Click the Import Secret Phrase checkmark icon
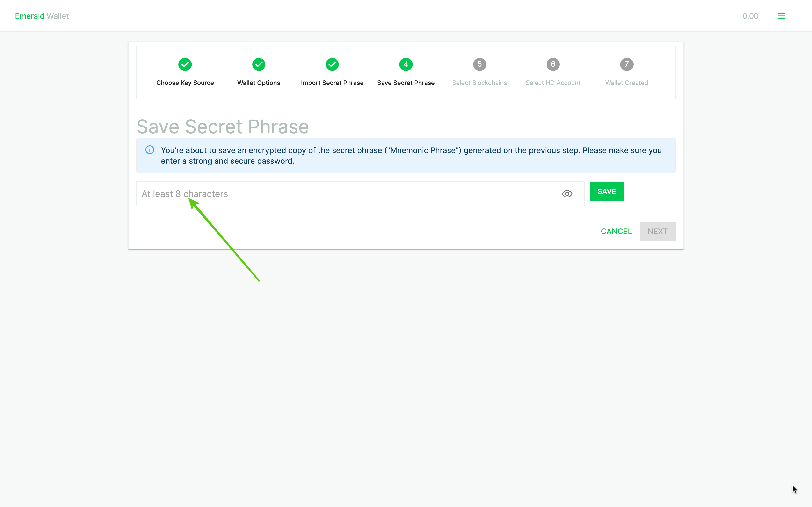812x507 pixels. [332, 64]
